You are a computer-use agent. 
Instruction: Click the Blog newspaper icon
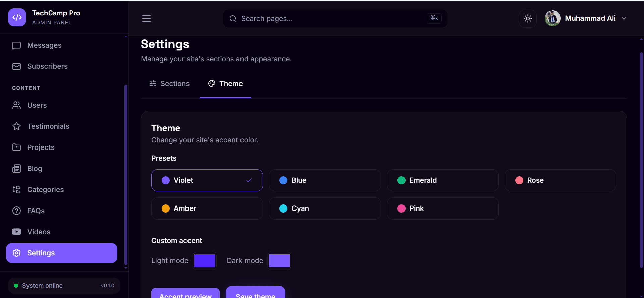pos(16,169)
